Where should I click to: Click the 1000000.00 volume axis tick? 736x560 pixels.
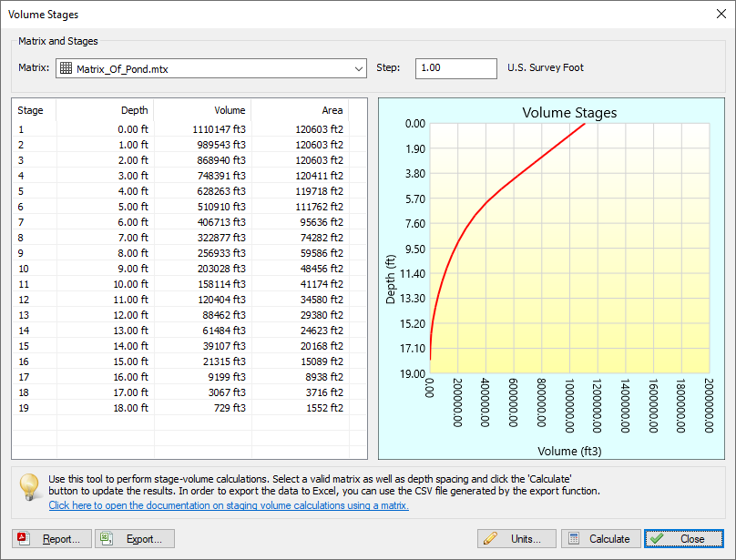[569, 406]
